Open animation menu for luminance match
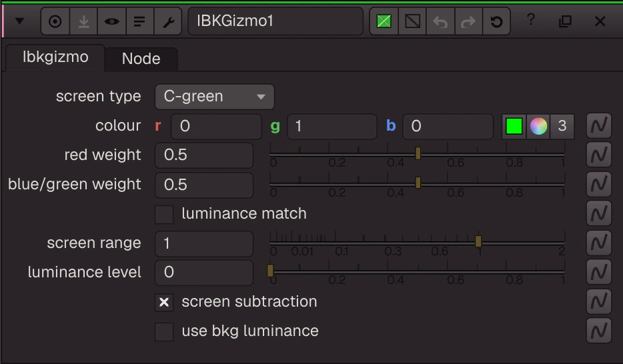This screenshot has height=364, width=623. click(x=599, y=213)
